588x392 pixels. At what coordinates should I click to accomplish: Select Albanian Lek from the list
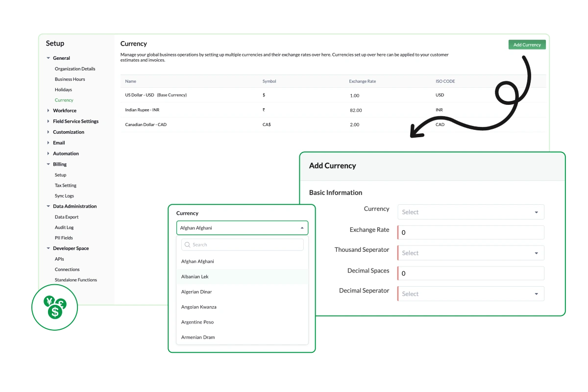(x=195, y=277)
